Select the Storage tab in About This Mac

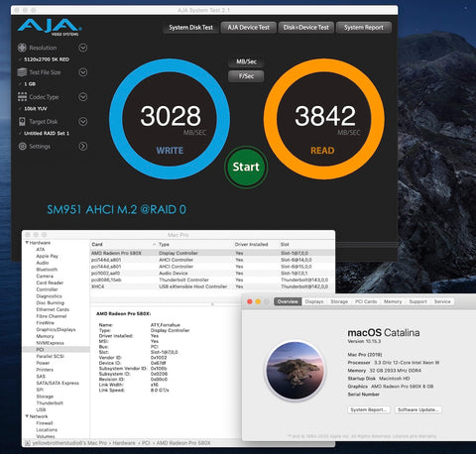[x=339, y=301]
